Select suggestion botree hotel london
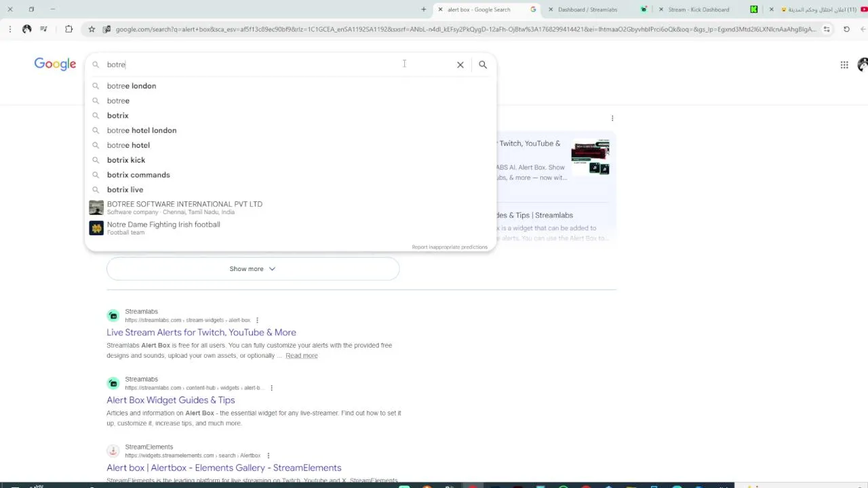This screenshot has width=868, height=488. click(x=290, y=131)
